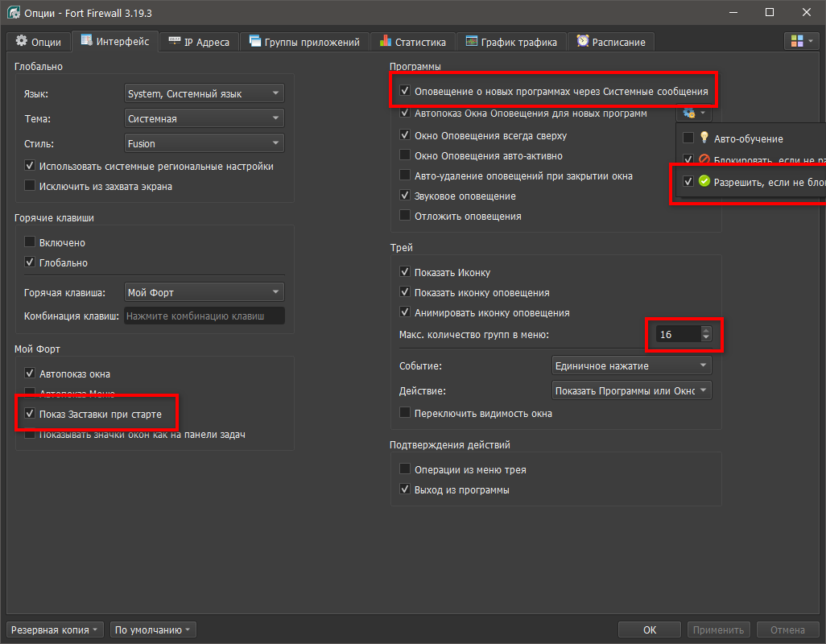Click the Отмена button
The height and width of the screenshot is (644, 826).
pos(787,630)
